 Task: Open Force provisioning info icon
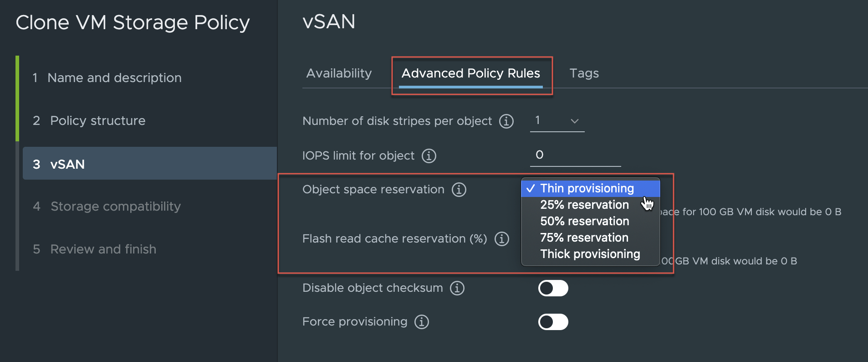pos(421,322)
